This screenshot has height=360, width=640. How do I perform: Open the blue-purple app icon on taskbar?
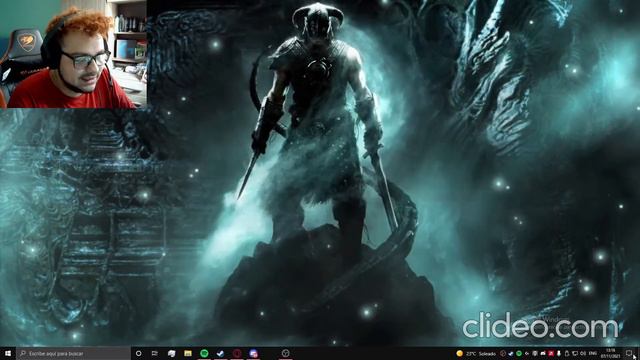(253, 353)
